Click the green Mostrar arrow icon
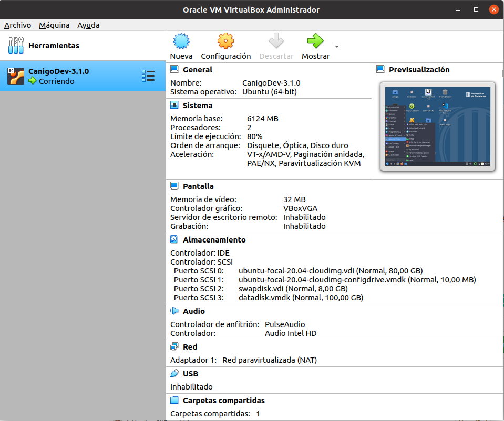This screenshot has height=421, width=504. [315, 41]
